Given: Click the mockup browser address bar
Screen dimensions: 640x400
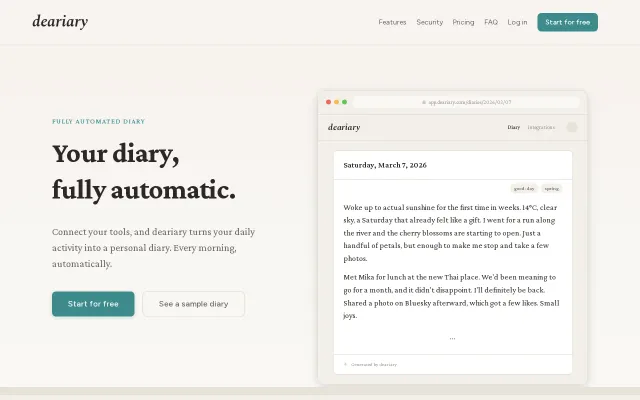Looking at the screenshot, I should (x=466, y=102).
